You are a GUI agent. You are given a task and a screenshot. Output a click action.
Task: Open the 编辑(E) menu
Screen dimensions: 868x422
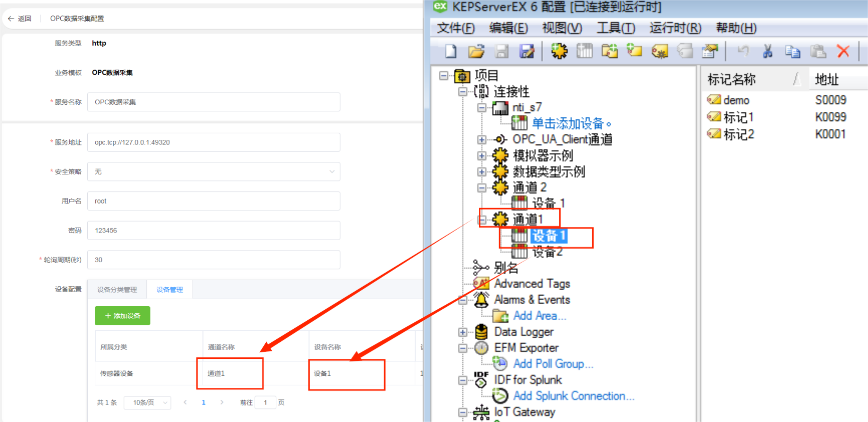click(508, 28)
